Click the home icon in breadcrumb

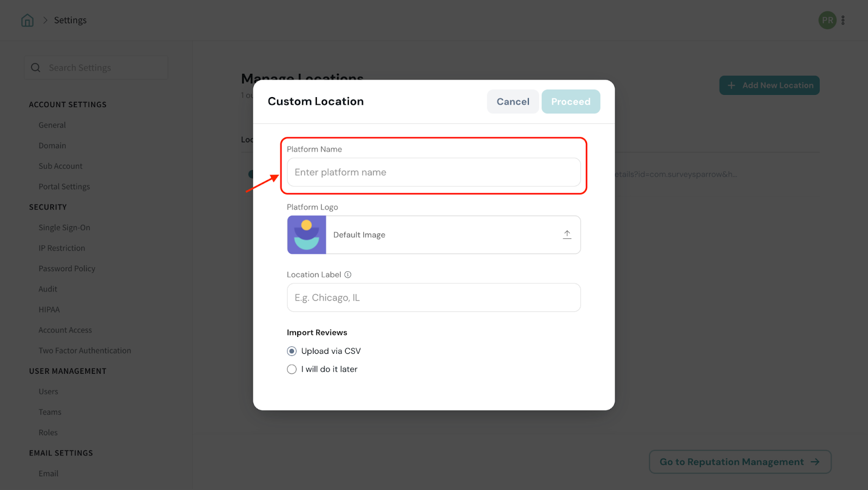(27, 21)
